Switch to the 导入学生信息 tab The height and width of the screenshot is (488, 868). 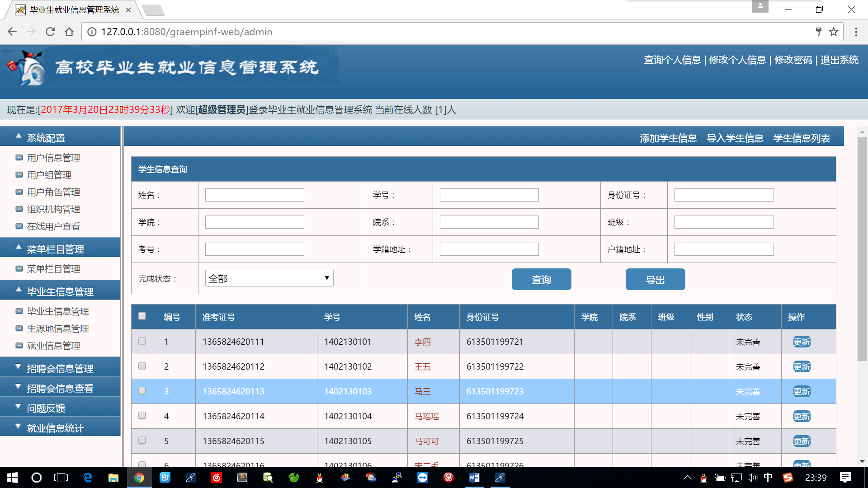pyautogui.click(x=735, y=138)
